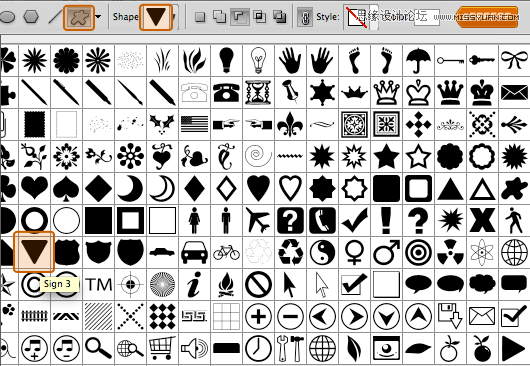Open the Style swatch picker

coord(358,18)
